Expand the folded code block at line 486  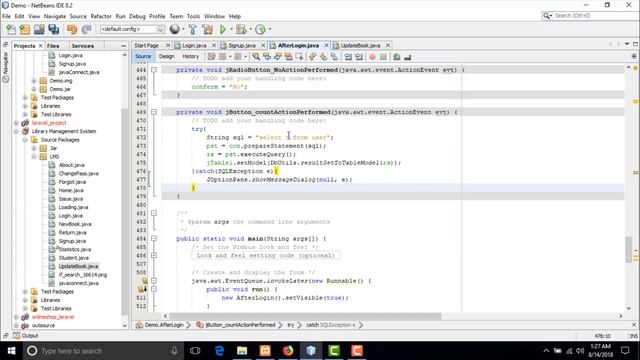point(154,256)
